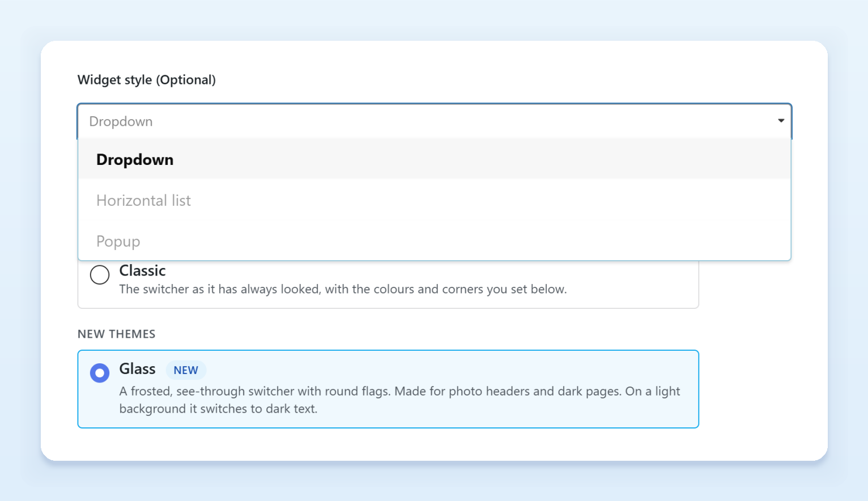
Task: Open the Widget style combo box
Action: pos(435,121)
